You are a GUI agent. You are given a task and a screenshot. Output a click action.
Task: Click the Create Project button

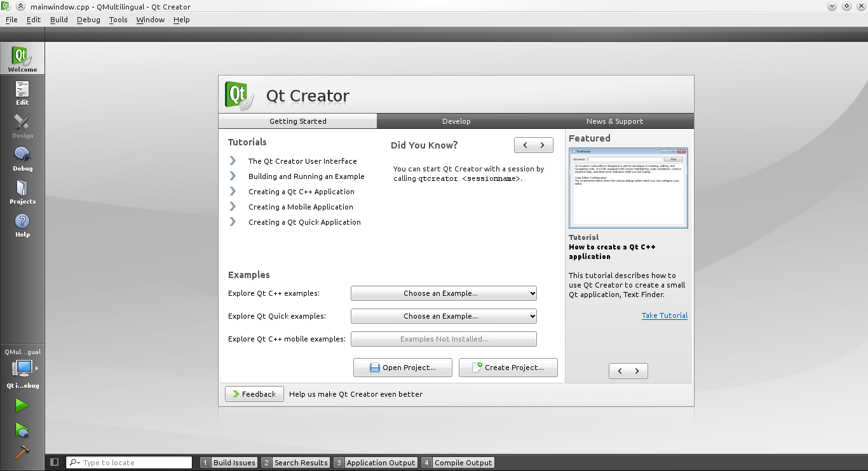[x=508, y=368]
